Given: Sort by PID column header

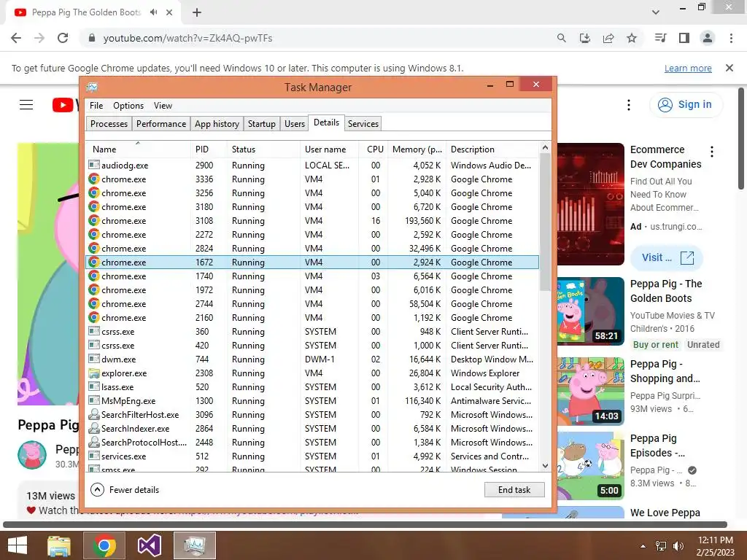Looking at the screenshot, I should tap(208, 149).
